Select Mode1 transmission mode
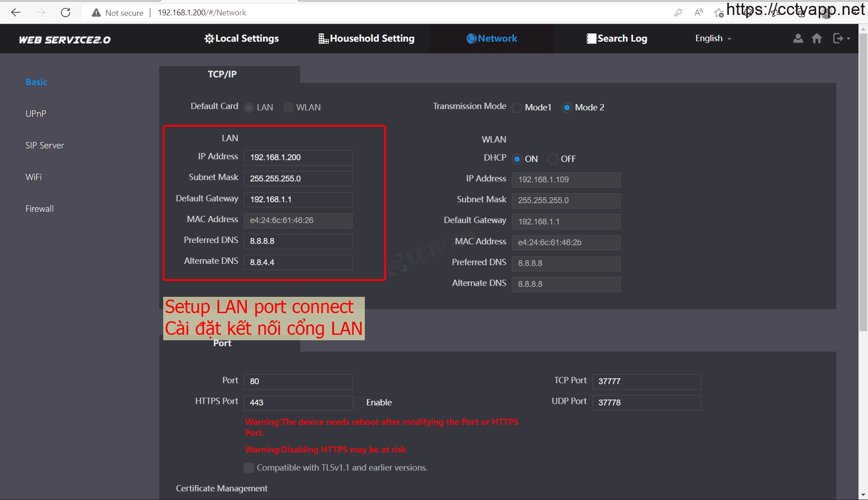 [x=517, y=108]
